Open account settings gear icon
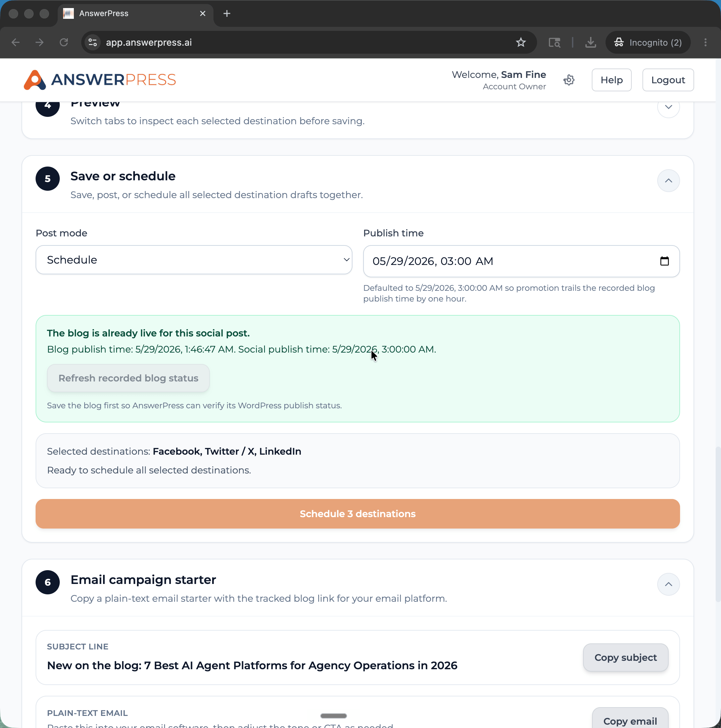This screenshot has height=728, width=721. (569, 80)
